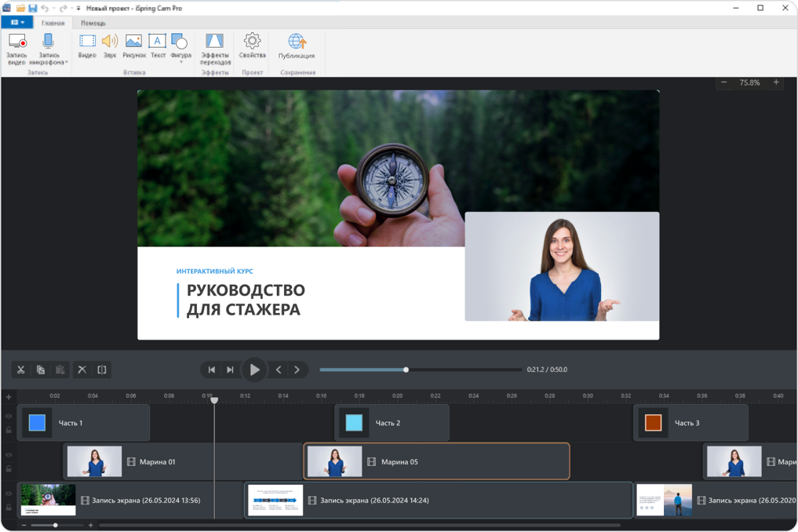
Task: Insert audio with Звук button
Action: [x=110, y=46]
